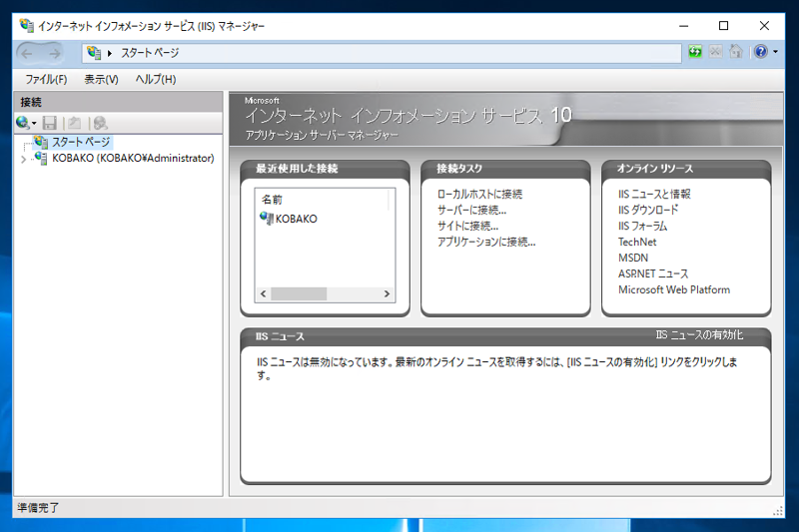Select スタート ページ tree node

click(x=81, y=142)
